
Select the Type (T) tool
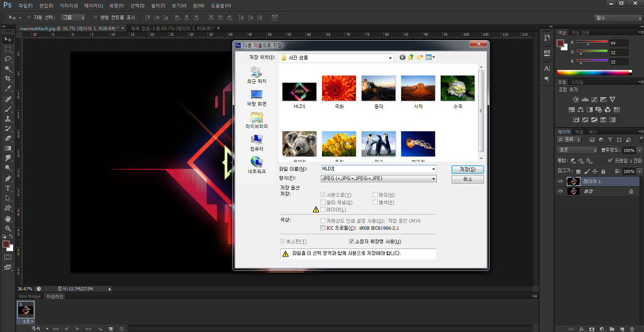8,188
